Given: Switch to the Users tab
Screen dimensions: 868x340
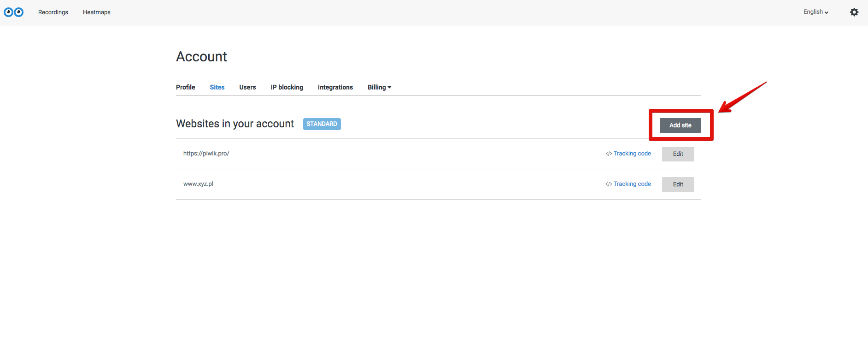Looking at the screenshot, I should (x=247, y=87).
